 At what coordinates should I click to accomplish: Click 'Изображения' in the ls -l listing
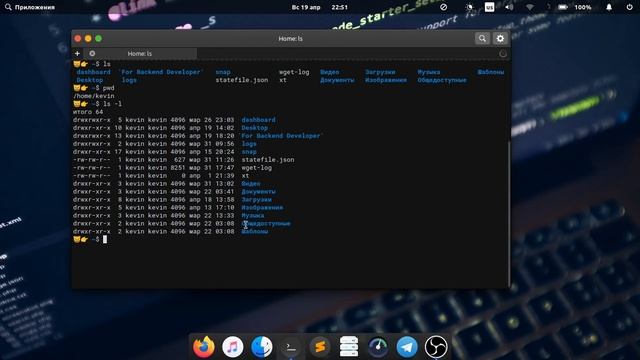262,207
